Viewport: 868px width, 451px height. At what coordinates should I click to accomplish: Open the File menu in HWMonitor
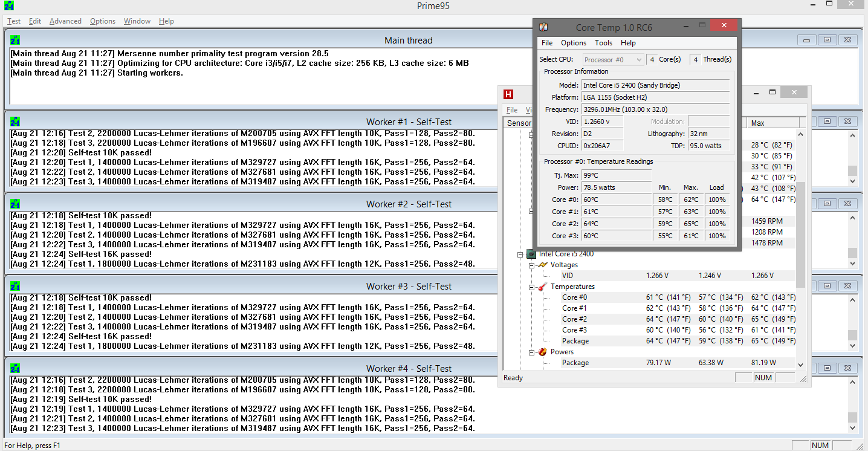tap(512, 110)
